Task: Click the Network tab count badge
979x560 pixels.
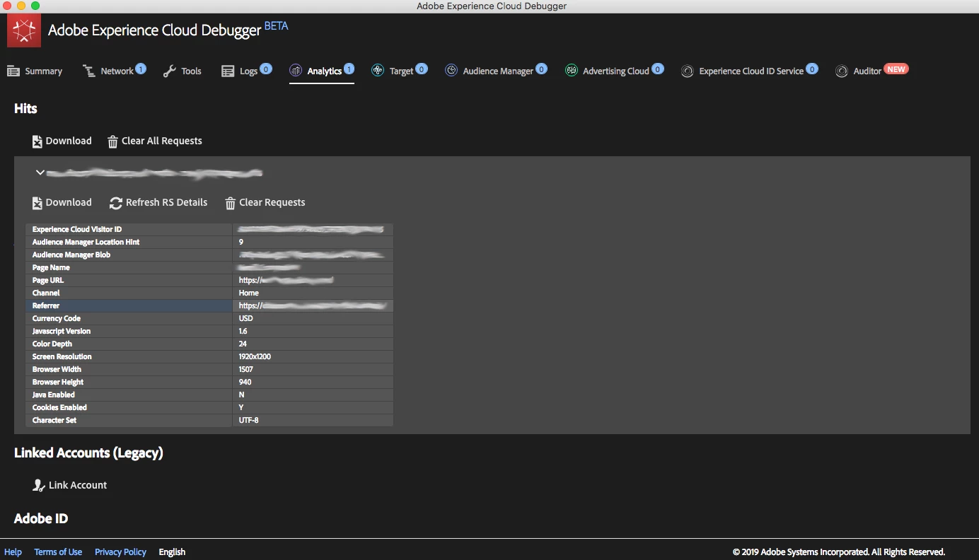Action: pyautogui.click(x=141, y=69)
